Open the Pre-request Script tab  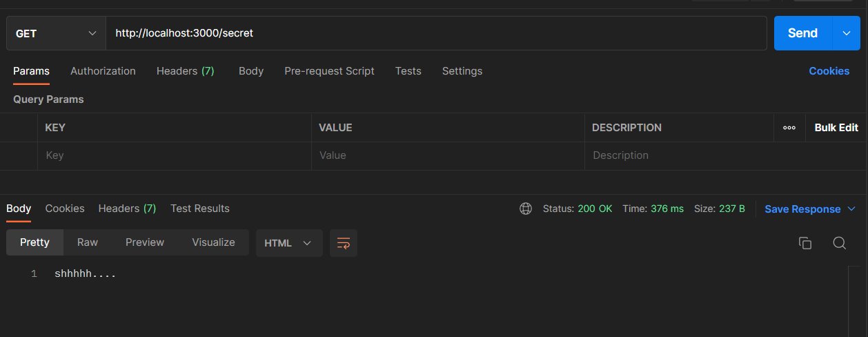[329, 71]
